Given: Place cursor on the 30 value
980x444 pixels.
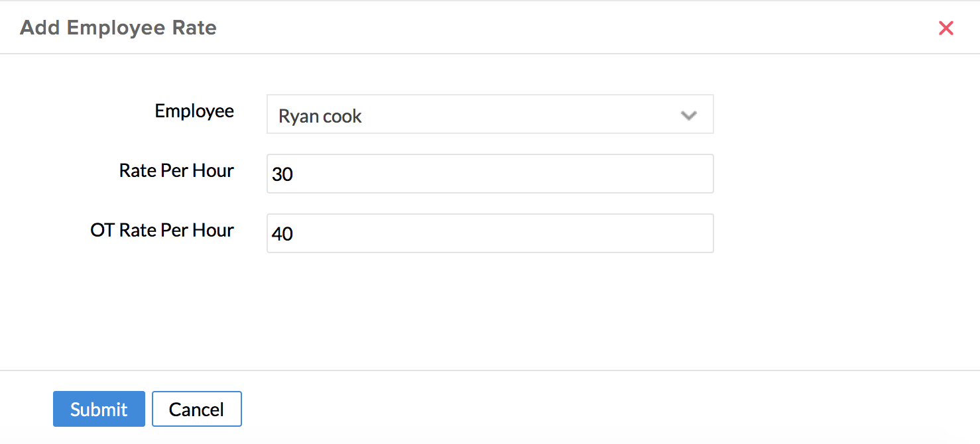Looking at the screenshot, I should click(282, 174).
